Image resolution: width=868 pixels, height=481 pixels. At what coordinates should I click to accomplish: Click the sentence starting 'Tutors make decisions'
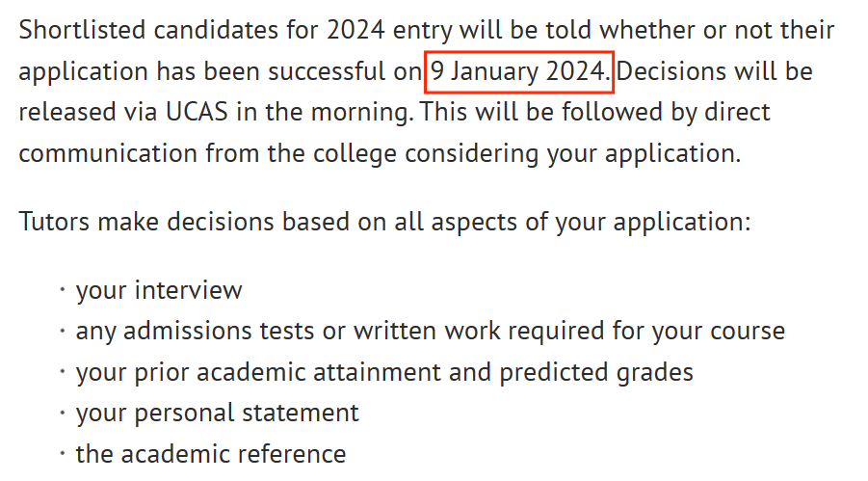point(384,223)
